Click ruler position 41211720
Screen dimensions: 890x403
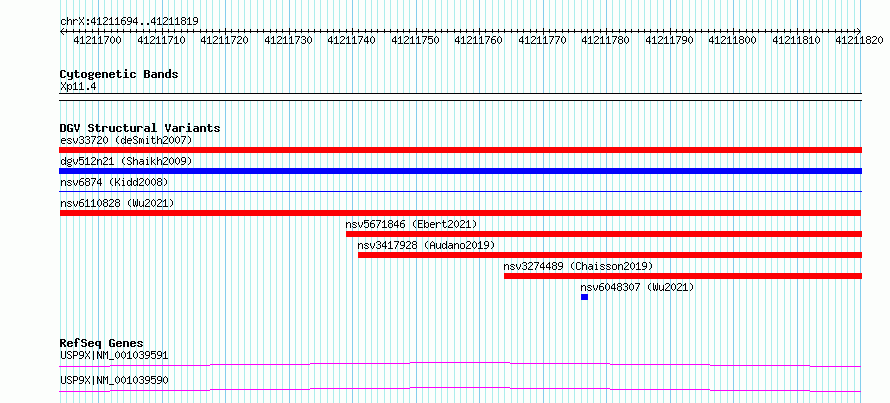click(x=225, y=40)
